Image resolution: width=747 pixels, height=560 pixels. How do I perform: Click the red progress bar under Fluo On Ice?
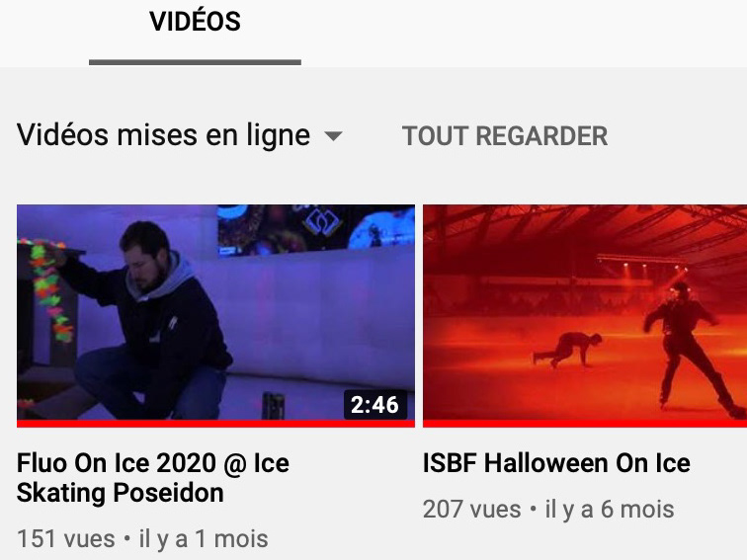[x=215, y=424]
